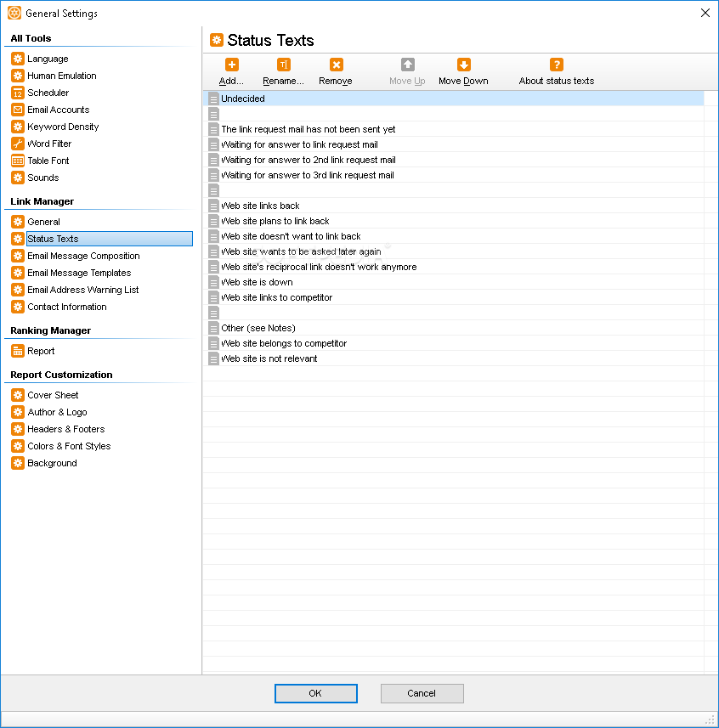Select the Undecided status text

click(x=453, y=99)
